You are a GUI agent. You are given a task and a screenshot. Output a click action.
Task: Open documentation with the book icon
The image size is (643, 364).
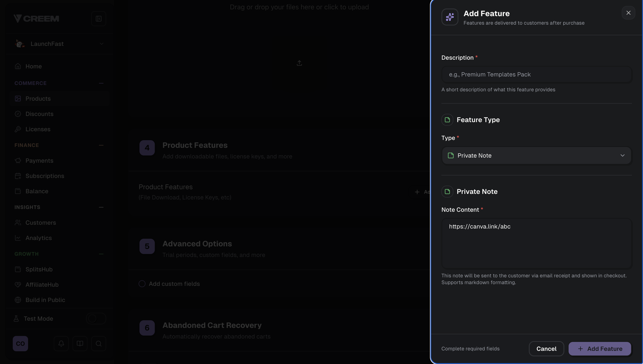coord(80,343)
